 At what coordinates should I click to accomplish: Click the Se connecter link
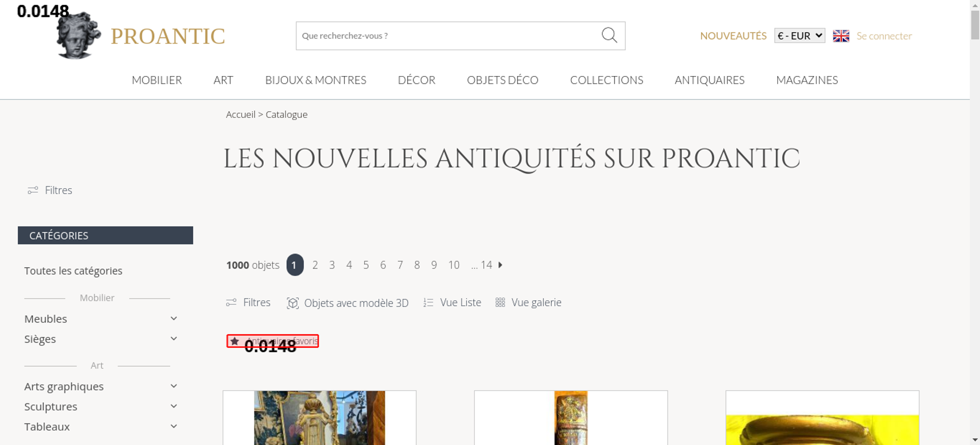883,36
